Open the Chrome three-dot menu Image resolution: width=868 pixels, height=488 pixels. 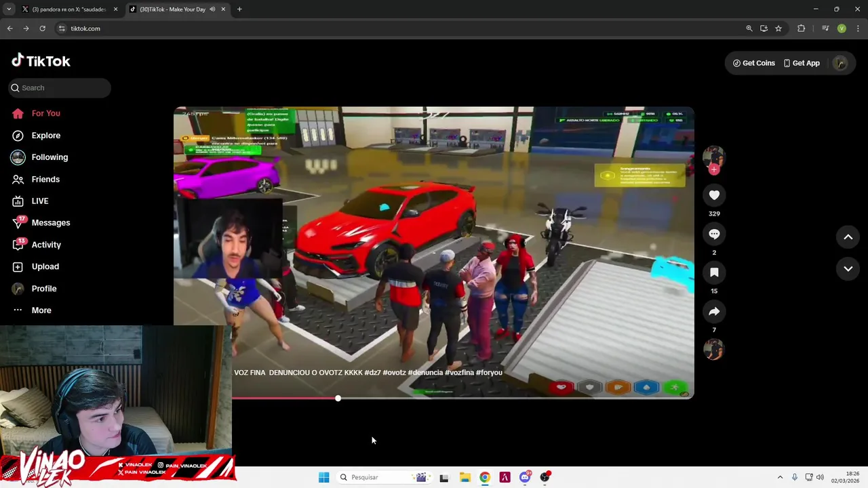858,28
